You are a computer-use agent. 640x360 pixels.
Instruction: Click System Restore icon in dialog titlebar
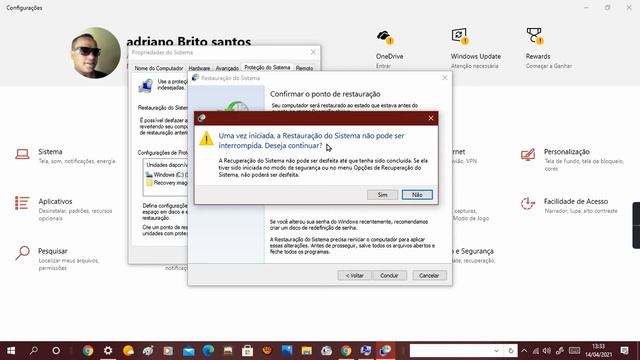[202, 118]
